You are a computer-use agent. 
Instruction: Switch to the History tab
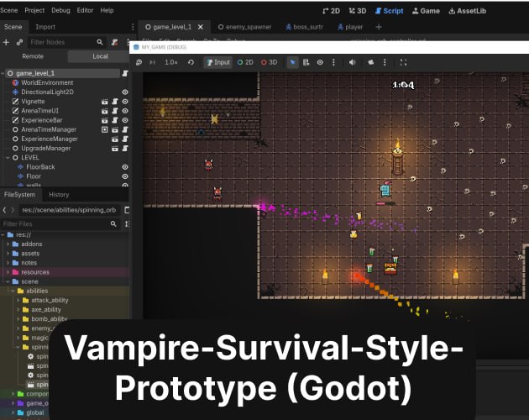pos(59,195)
